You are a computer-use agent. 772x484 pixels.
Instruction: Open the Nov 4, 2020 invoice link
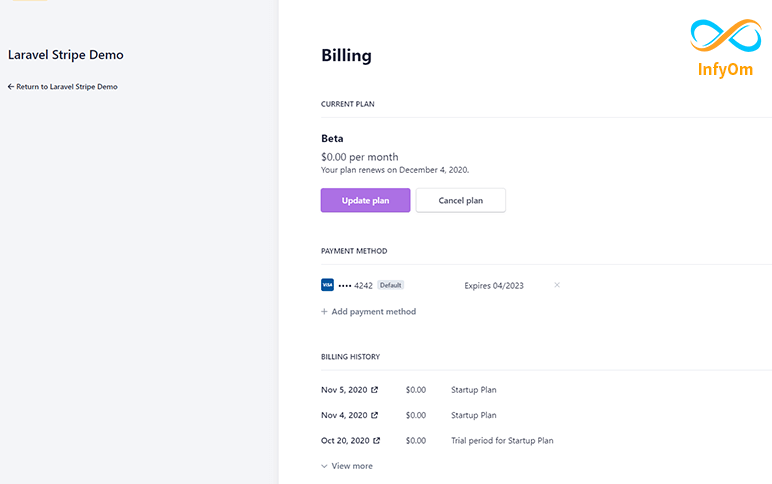tap(350, 416)
